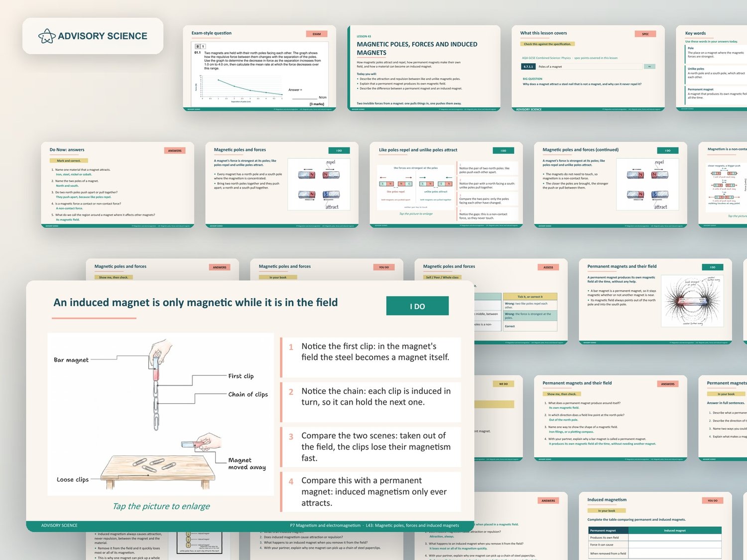
Task: Click the YOU DO badge on Magnetic poles slide
Action: point(384,267)
